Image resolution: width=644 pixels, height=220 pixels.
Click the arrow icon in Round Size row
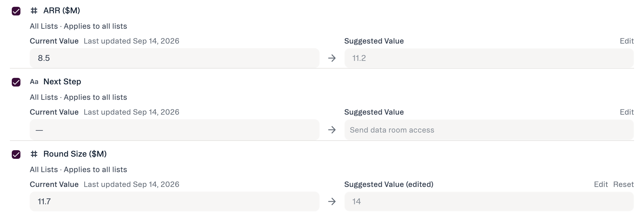pos(332,201)
